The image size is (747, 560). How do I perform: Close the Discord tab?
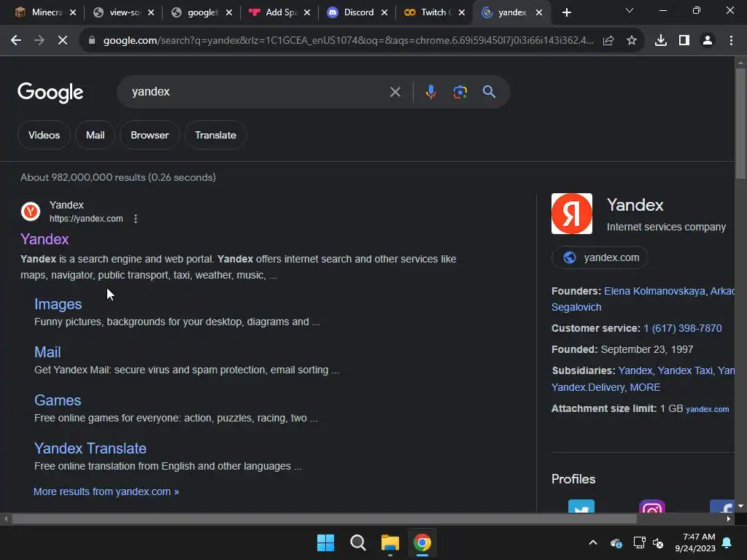384,12
